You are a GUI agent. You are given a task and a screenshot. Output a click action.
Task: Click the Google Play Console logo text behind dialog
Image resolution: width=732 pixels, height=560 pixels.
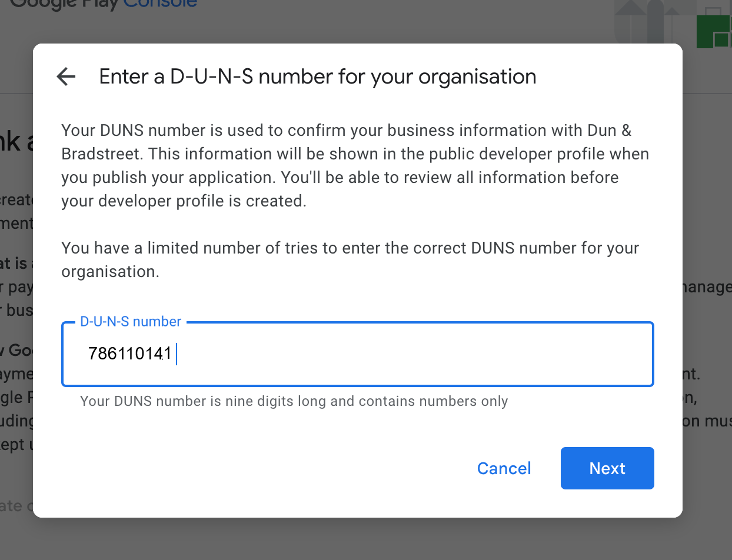[x=104, y=4]
